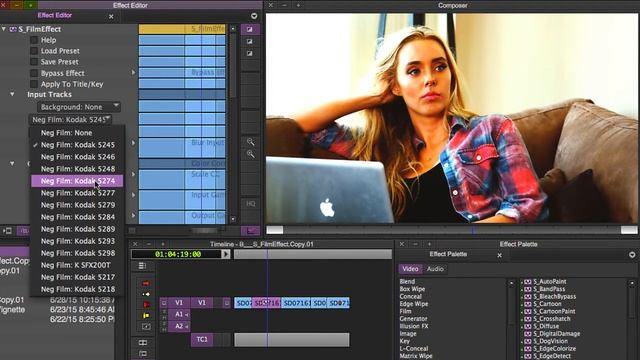Toggle the Help checkbox
Image resolution: width=640 pixels, height=360 pixels.
pos(34,40)
